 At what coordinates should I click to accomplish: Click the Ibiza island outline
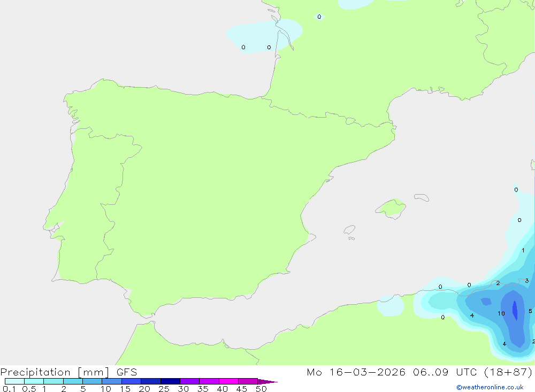point(349,230)
